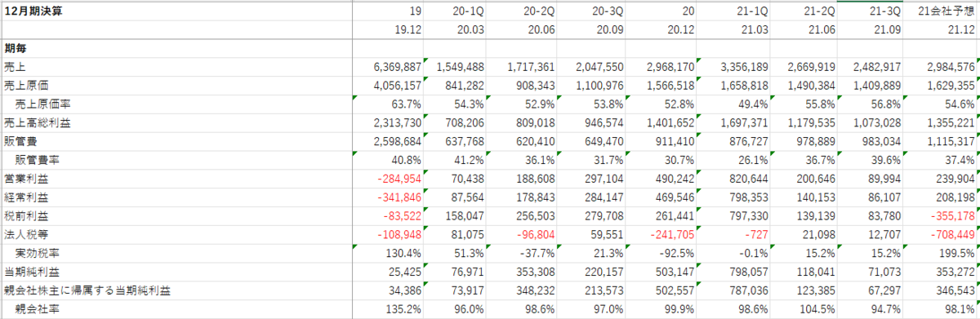Select the SG&A ratio cell 26.1%

(753, 160)
